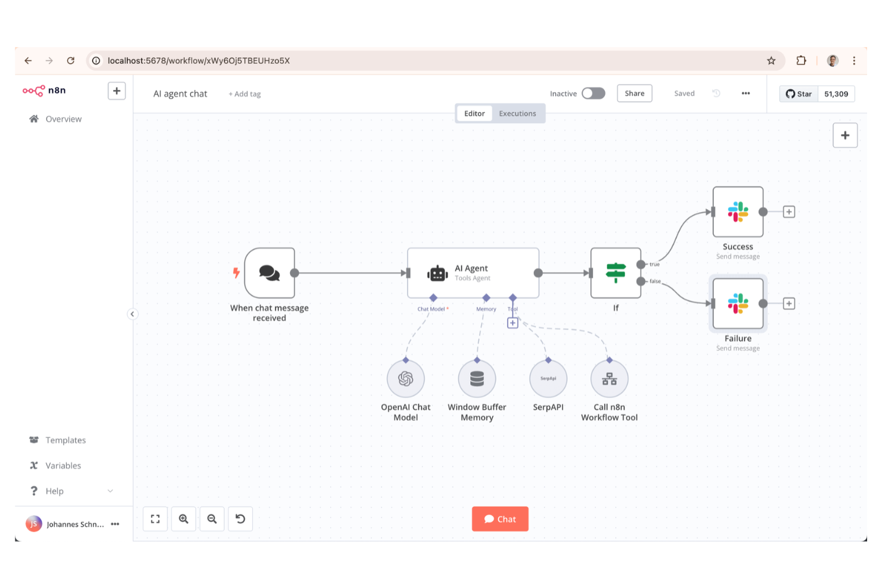Reload the browser page
The image size is (882, 588).
click(71, 61)
